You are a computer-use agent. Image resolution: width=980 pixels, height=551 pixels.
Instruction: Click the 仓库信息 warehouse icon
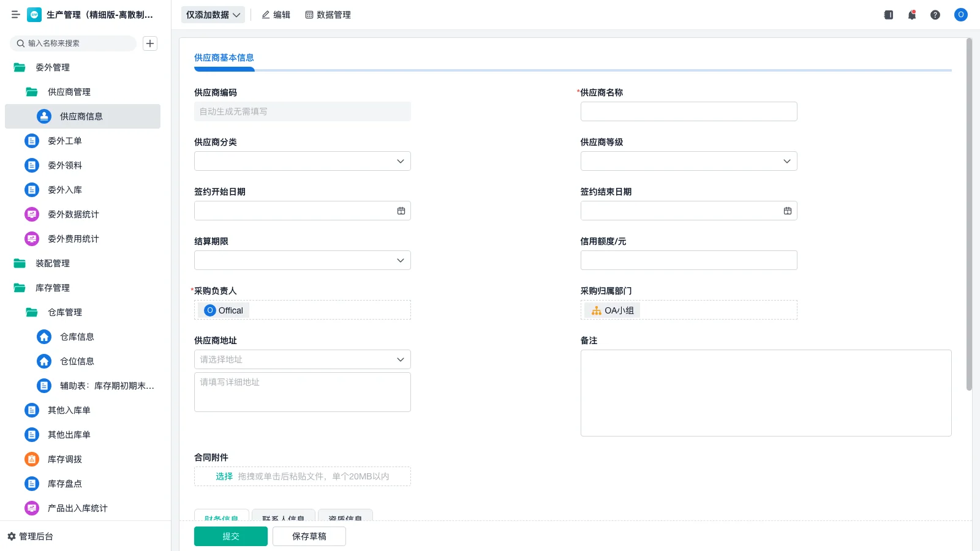[x=43, y=337]
